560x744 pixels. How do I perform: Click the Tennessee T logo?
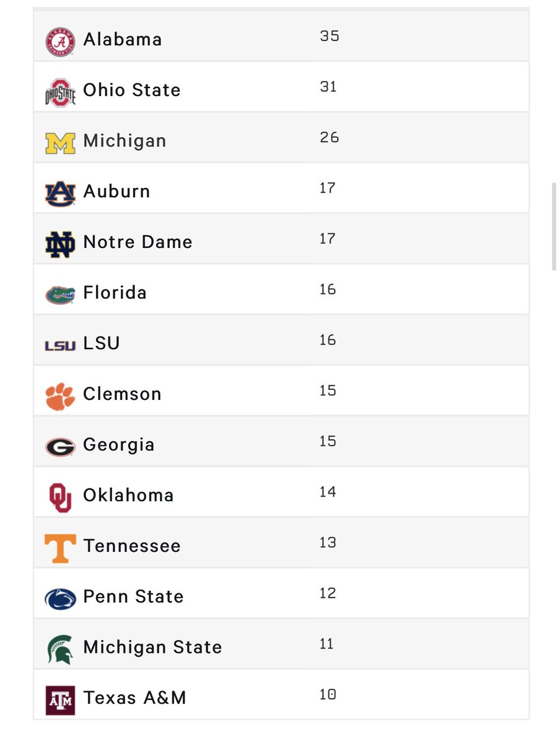click(x=60, y=549)
